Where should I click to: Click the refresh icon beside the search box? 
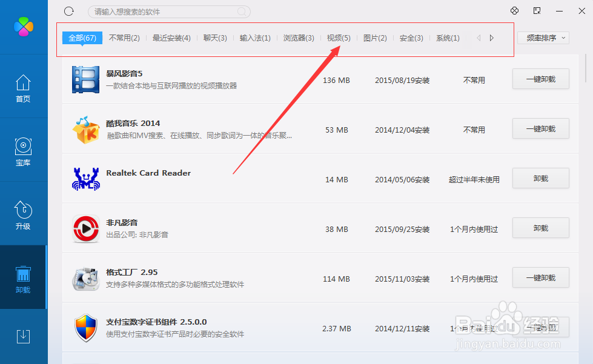68,11
